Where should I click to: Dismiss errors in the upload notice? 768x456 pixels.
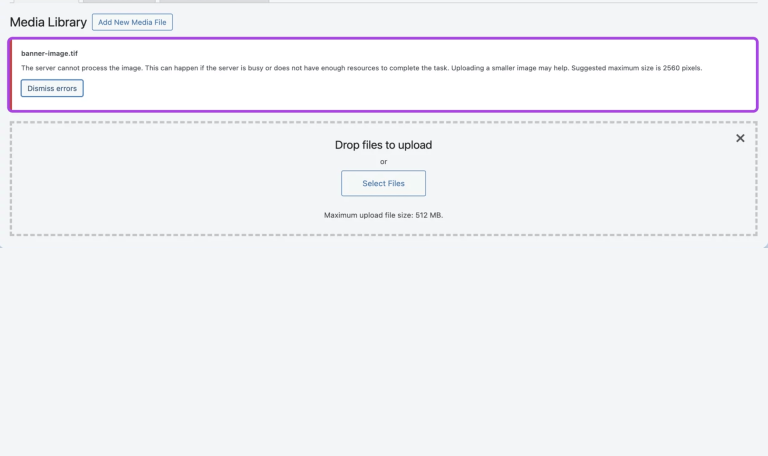(x=52, y=88)
